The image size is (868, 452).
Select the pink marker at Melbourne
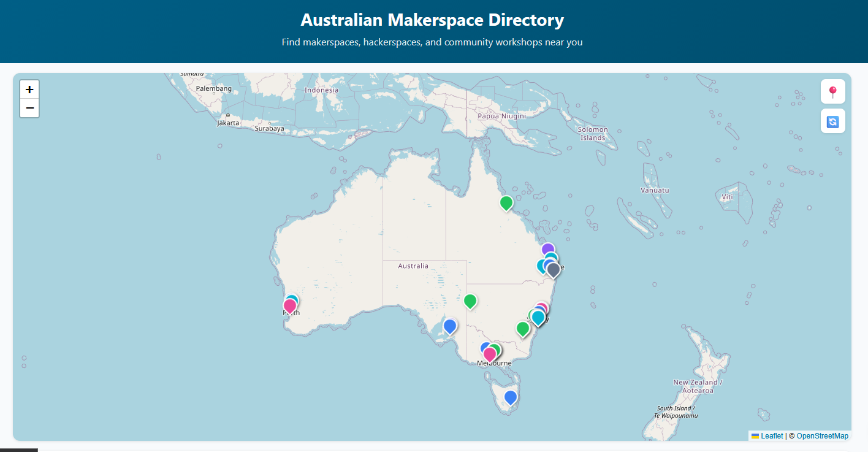[x=490, y=354]
